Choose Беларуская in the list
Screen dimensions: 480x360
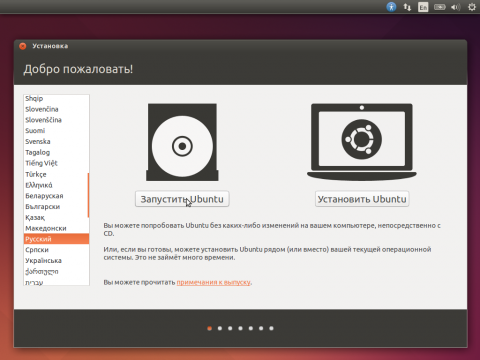coord(56,196)
